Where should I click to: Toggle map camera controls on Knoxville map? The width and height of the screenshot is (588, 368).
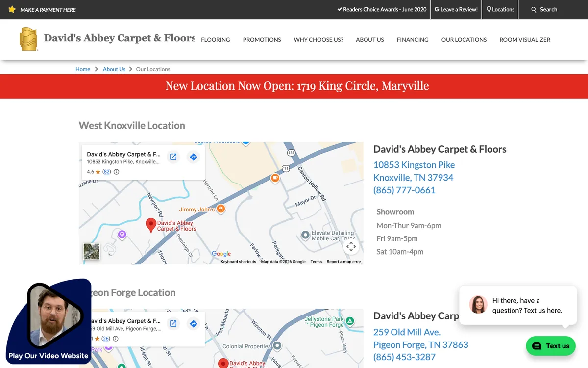pyautogui.click(x=351, y=246)
